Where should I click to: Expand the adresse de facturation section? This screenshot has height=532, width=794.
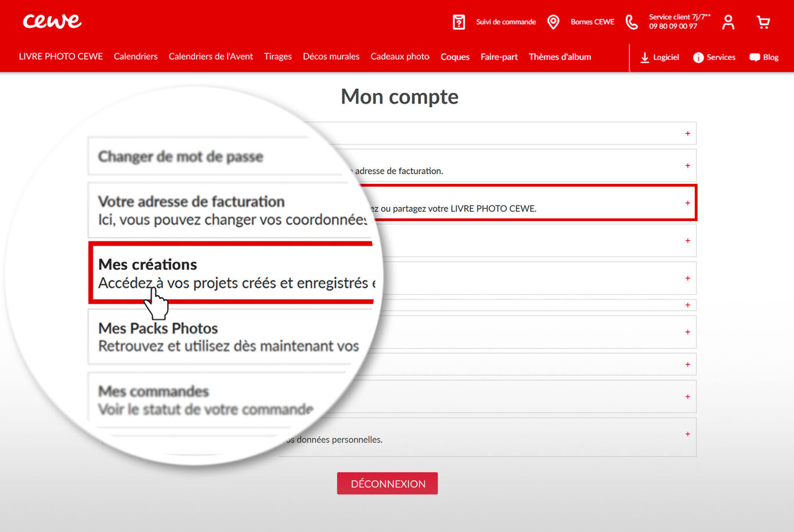pos(687,165)
